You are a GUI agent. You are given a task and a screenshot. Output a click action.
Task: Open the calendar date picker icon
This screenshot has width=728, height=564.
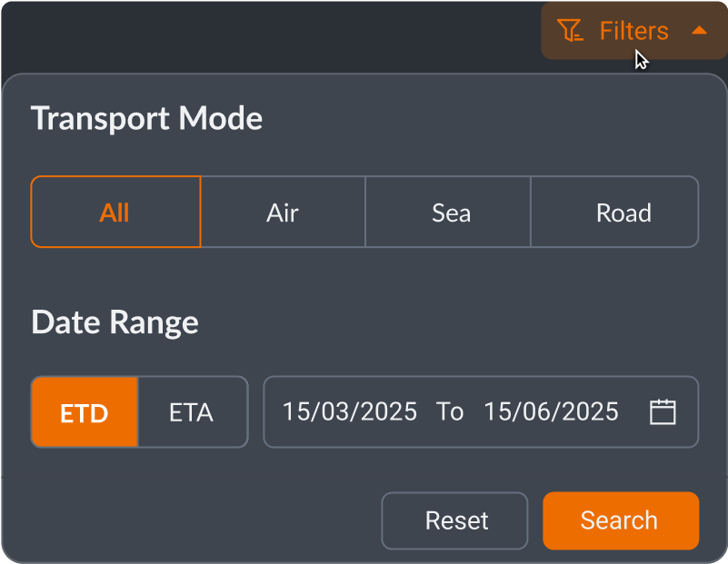coord(663,411)
